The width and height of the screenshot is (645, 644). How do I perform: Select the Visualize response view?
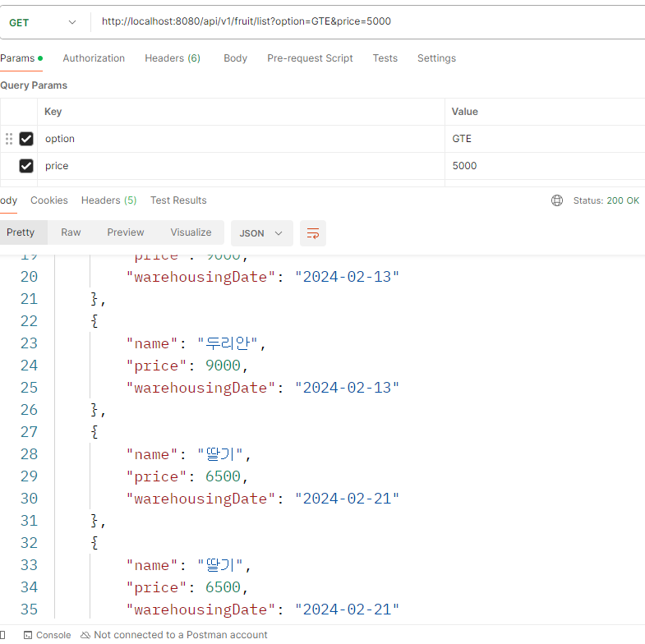(191, 232)
